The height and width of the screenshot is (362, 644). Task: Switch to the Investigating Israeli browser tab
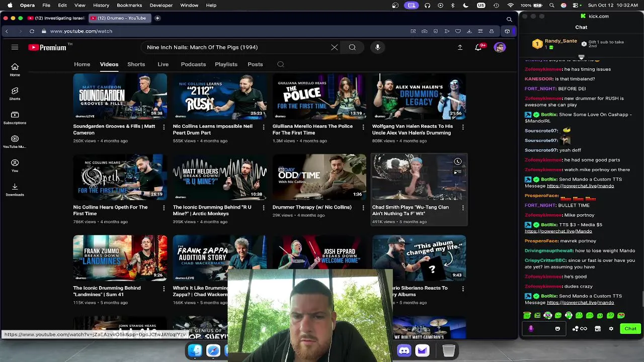pyautogui.click(x=57, y=18)
